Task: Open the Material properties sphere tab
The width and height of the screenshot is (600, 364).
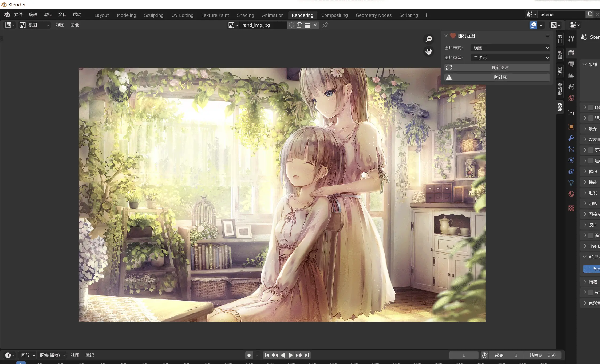Action: 571,194
